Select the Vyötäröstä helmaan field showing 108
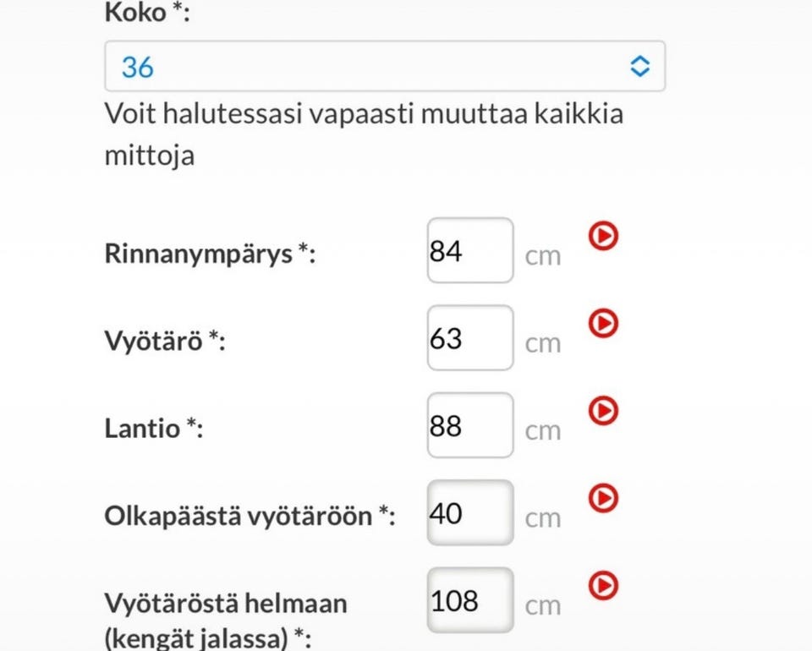 coord(469,600)
